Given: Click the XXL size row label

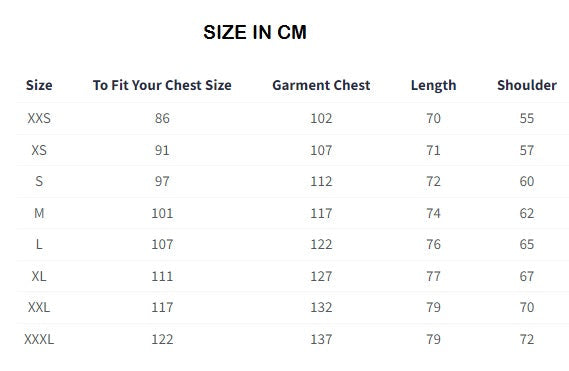Looking at the screenshot, I should click(x=39, y=307).
